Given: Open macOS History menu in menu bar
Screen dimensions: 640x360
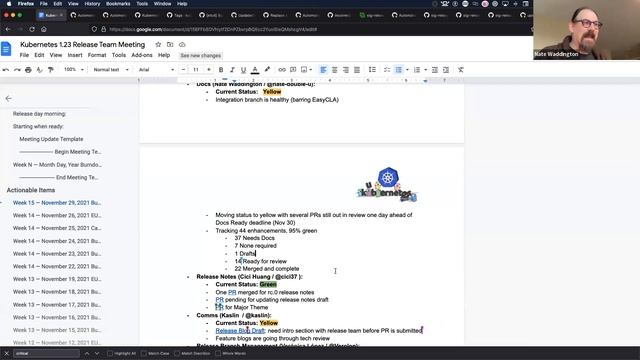Looking at the screenshot, I should click(92, 4).
